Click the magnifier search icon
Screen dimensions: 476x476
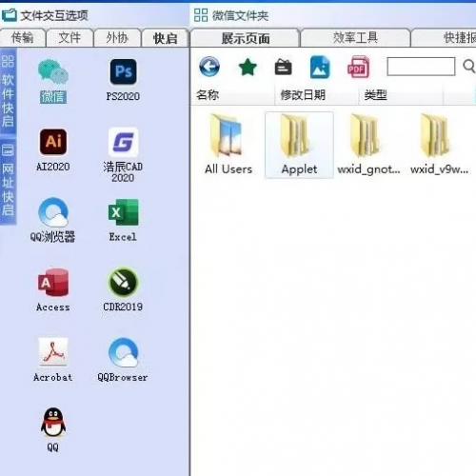[x=469, y=67]
